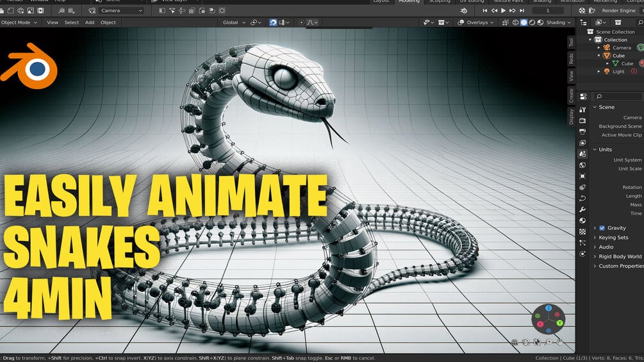Toggle the snap magnet button
The image size is (644, 362).
pos(273,22)
